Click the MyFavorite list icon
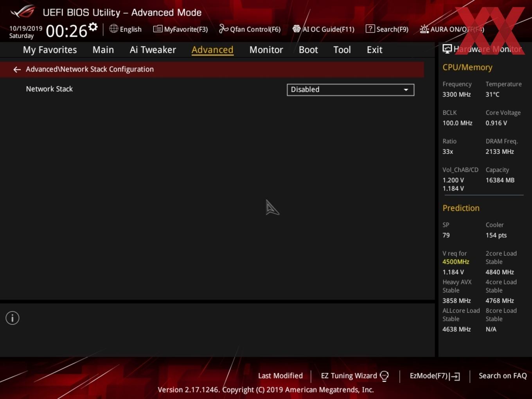 (x=158, y=29)
